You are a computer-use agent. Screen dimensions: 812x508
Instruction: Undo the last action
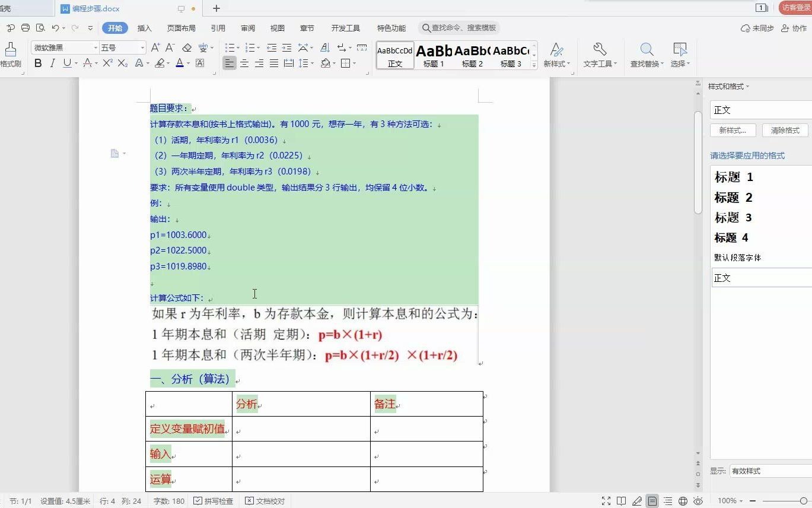55,28
